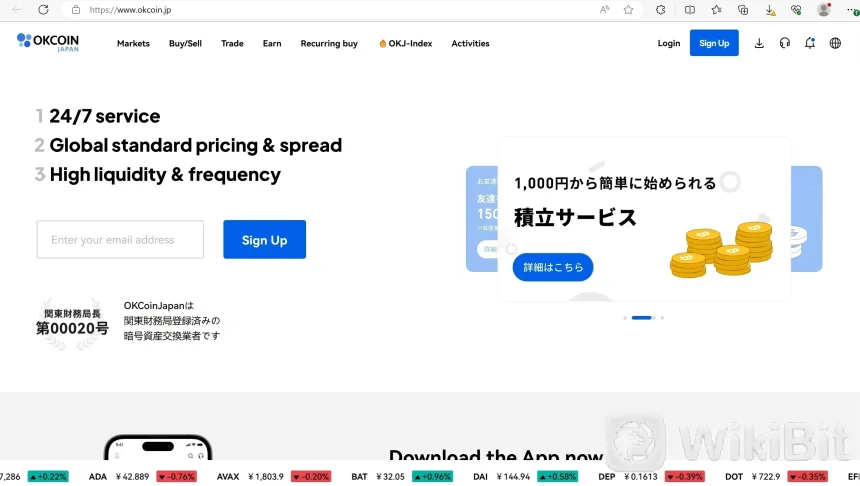The height and width of the screenshot is (486, 860).
Task: Click the Login link
Action: (x=669, y=43)
